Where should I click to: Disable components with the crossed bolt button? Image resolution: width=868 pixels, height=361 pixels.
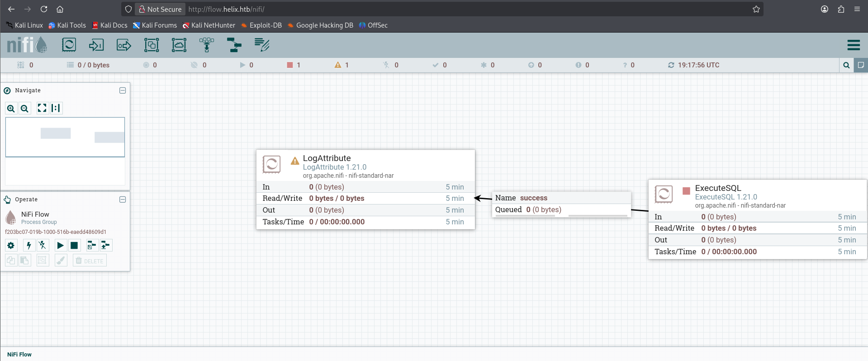click(x=43, y=245)
